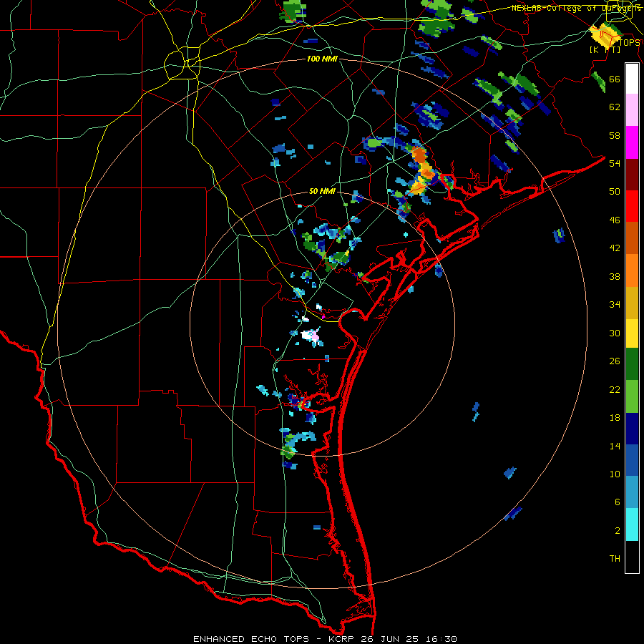Click the ENHANCED ECHO TOPS title line

click(x=325, y=639)
